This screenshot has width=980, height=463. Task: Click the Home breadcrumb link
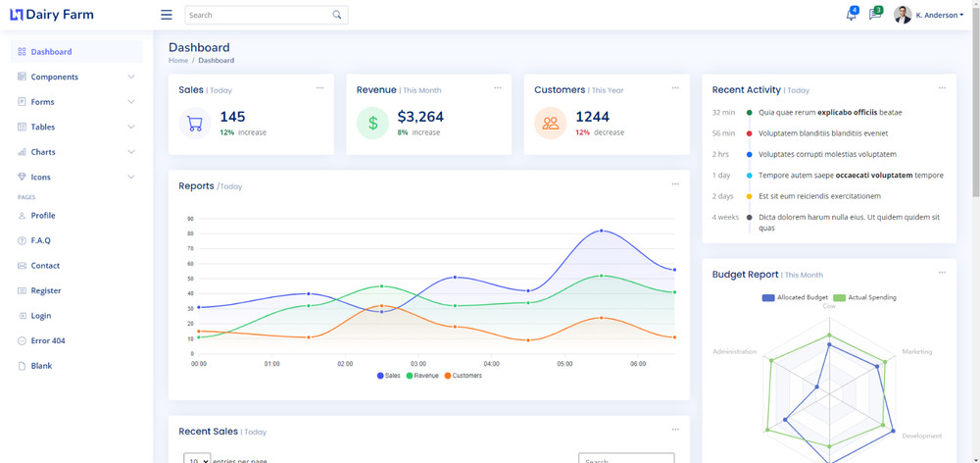pyautogui.click(x=178, y=61)
